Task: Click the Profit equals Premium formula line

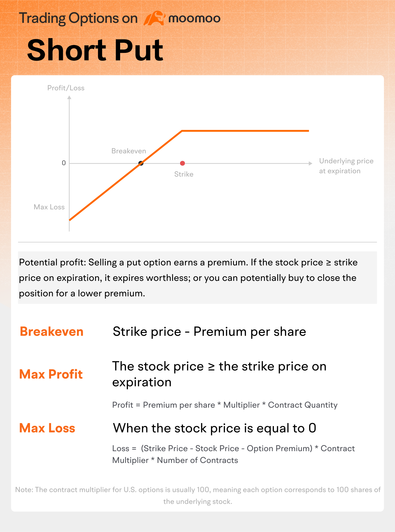Action: [225, 405]
